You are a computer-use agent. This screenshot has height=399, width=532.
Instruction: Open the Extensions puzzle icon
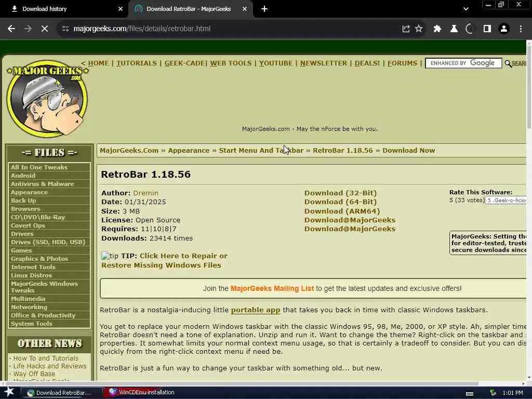pos(437,29)
